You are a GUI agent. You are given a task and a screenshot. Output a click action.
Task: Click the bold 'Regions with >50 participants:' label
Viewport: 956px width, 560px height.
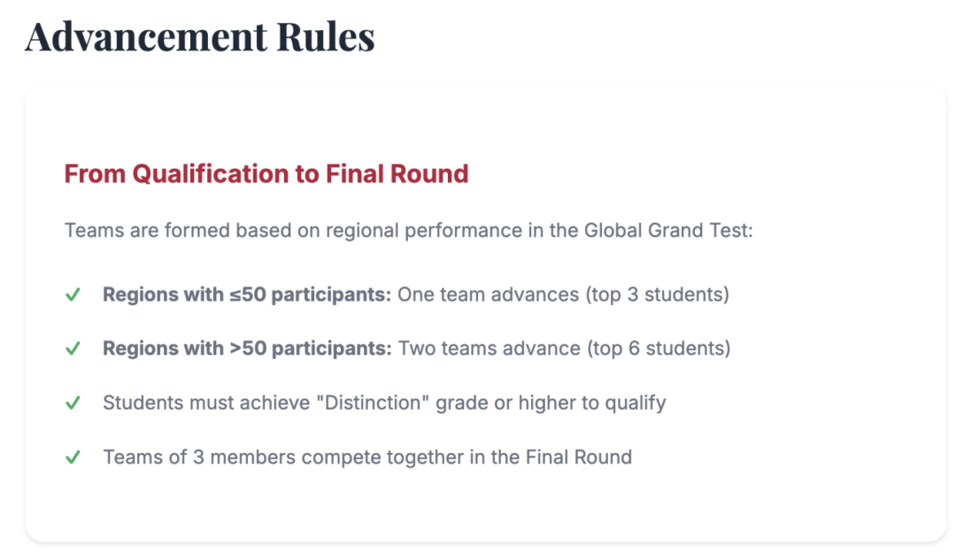coord(247,349)
